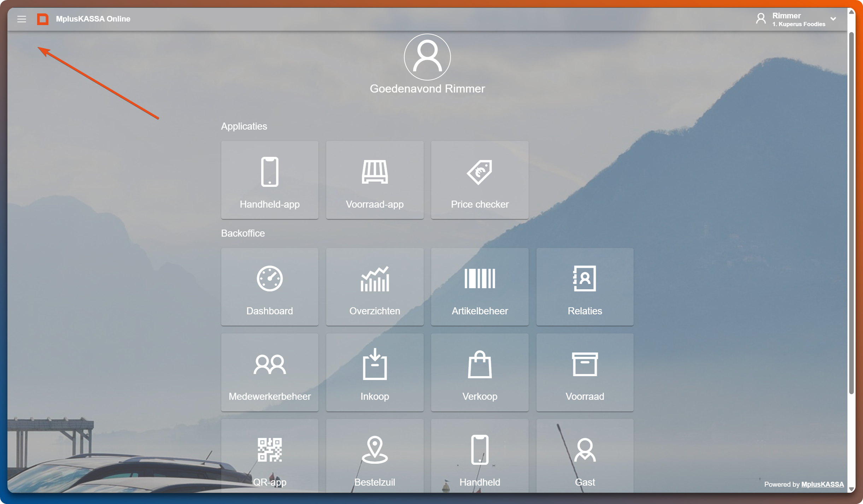Open the Price checker tile
This screenshot has width=863, height=504.
pos(480,180)
